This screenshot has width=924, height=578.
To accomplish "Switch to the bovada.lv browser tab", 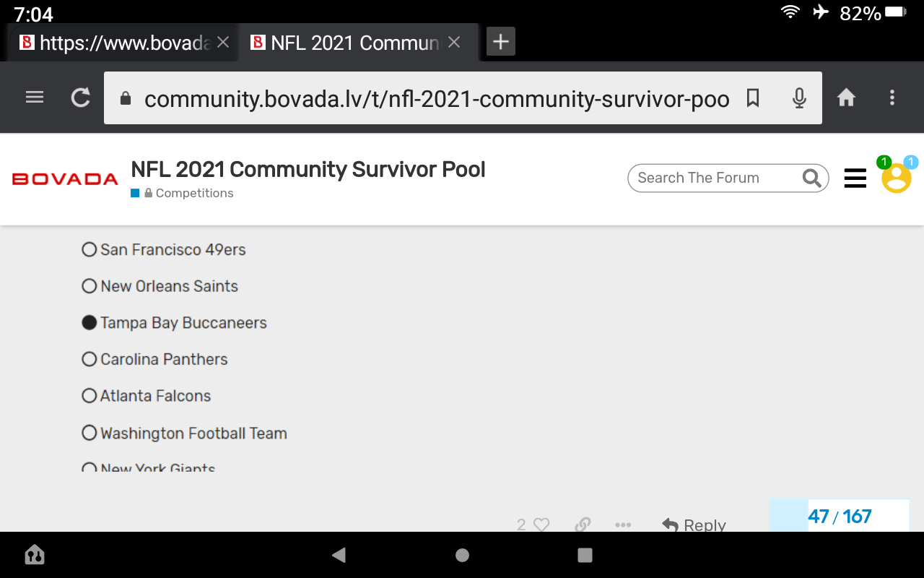I will pyautogui.click(x=115, y=43).
